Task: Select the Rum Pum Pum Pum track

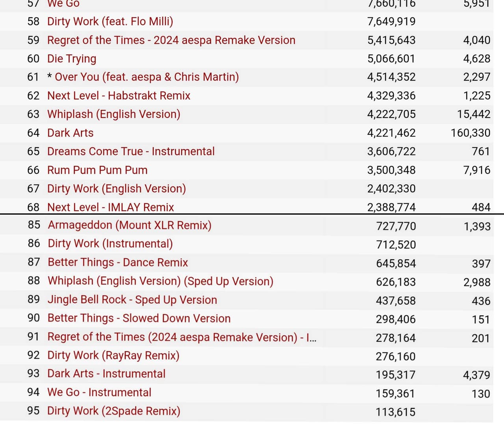Action: coord(97,170)
